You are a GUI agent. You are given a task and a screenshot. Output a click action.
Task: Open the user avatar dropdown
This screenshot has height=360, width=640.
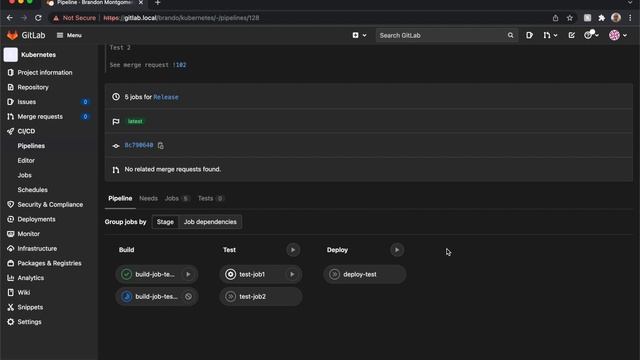coord(618,36)
